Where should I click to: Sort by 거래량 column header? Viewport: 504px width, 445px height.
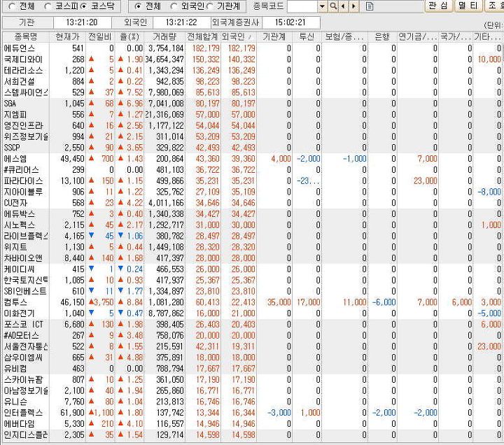pyautogui.click(x=164, y=36)
